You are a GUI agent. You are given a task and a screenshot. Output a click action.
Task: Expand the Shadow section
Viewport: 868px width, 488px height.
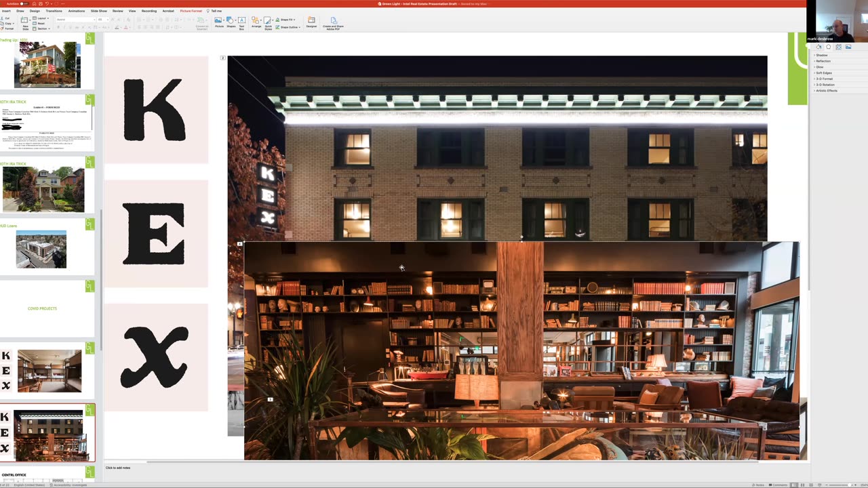pos(821,55)
